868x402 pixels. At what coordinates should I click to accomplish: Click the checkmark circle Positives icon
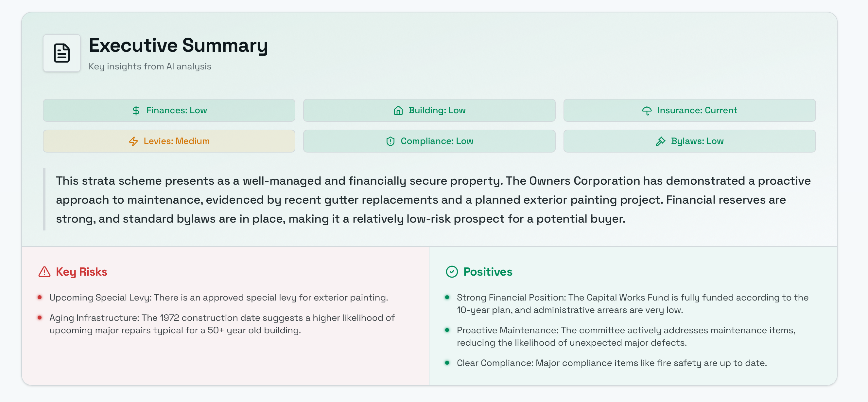pos(452,272)
